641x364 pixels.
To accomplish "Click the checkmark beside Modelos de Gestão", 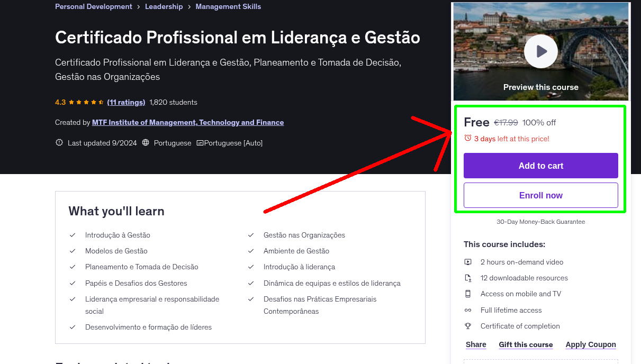I will coord(73,251).
